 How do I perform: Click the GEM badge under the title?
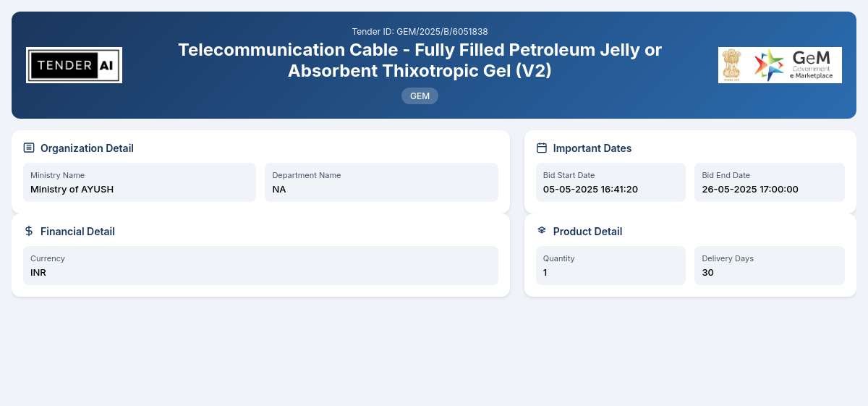pyautogui.click(x=420, y=96)
